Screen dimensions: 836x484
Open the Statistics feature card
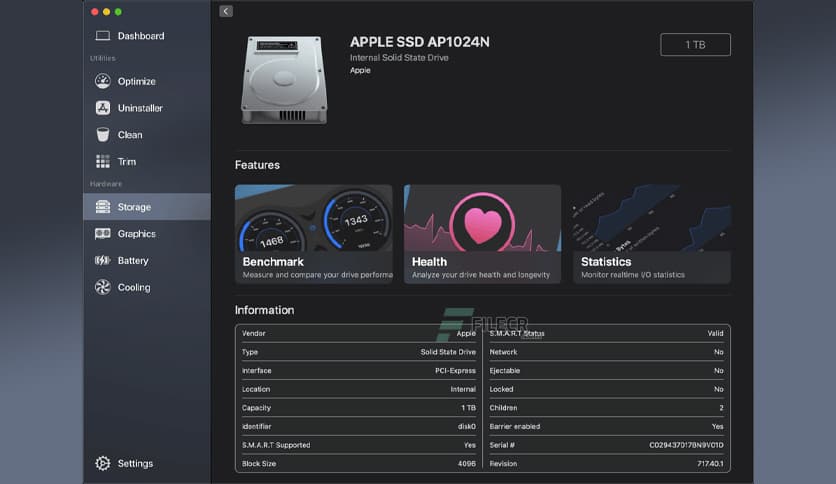click(652, 234)
